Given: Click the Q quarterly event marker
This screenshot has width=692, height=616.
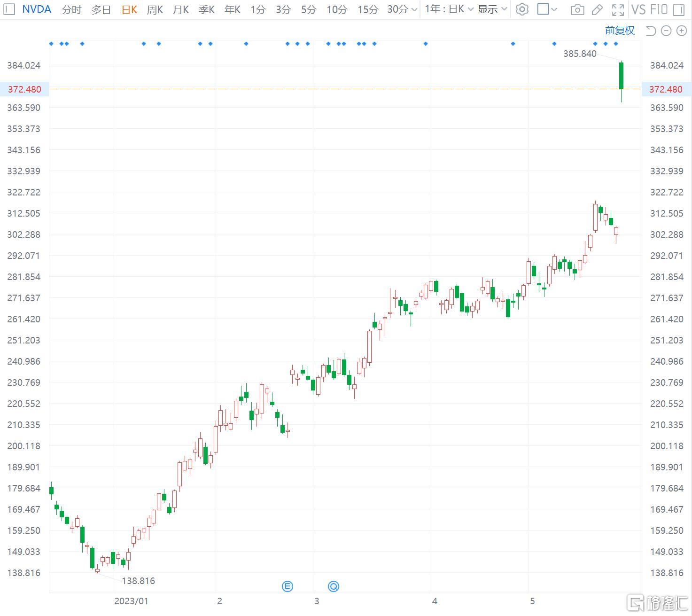Looking at the screenshot, I should click(334, 586).
